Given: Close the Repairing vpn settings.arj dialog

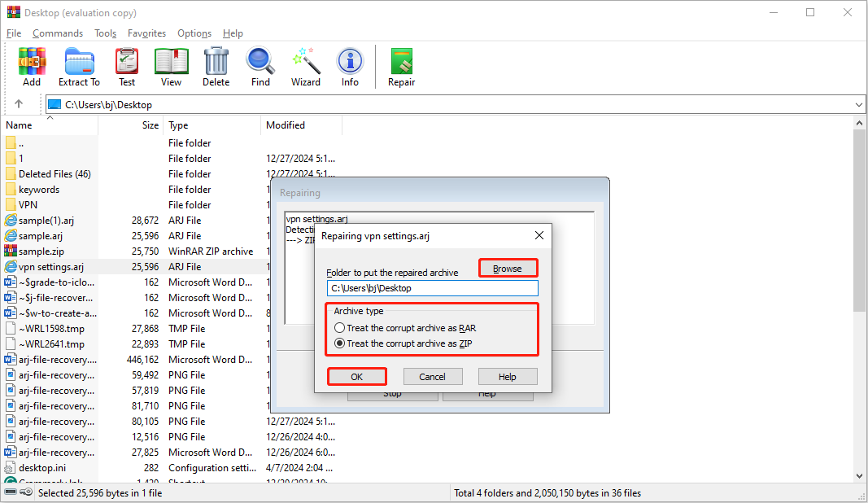Looking at the screenshot, I should pos(539,235).
